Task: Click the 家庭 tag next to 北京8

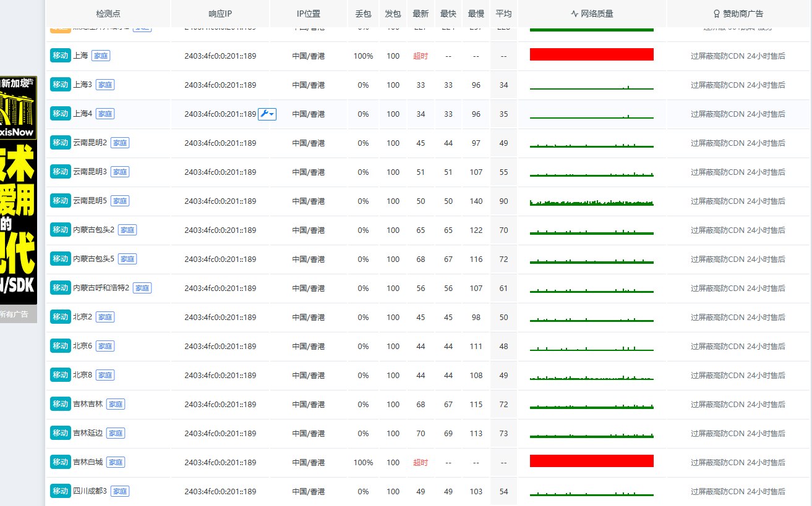Action: coord(105,375)
